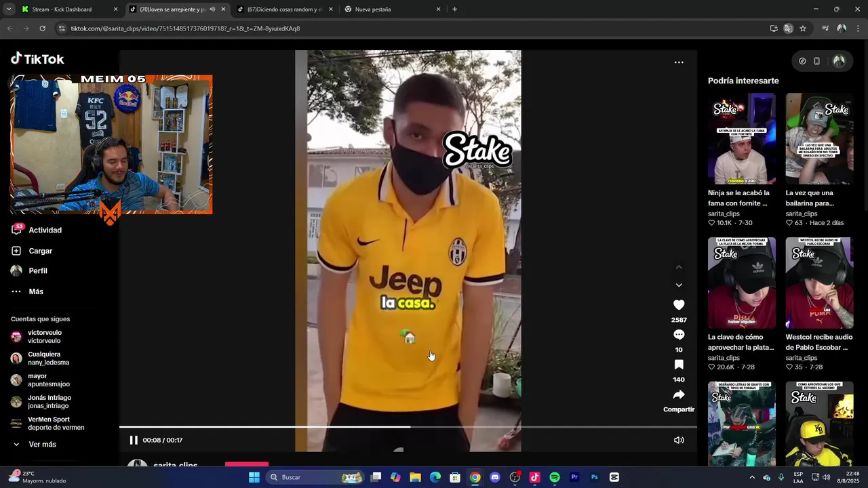
Task: Bookmark the video to favorites
Action: [x=679, y=365]
